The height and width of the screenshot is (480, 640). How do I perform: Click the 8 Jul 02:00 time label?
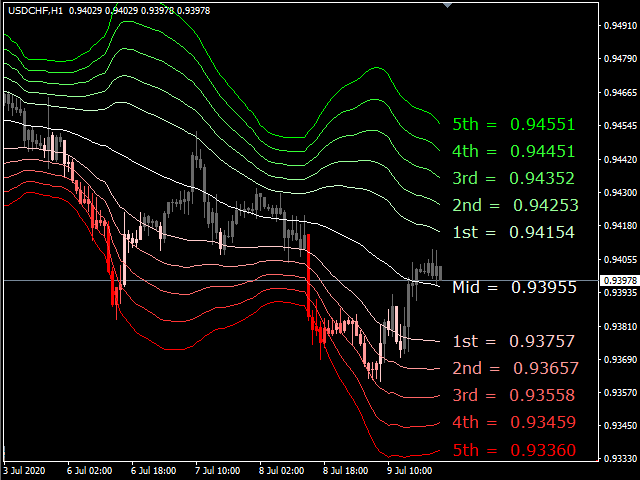pos(280,469)
